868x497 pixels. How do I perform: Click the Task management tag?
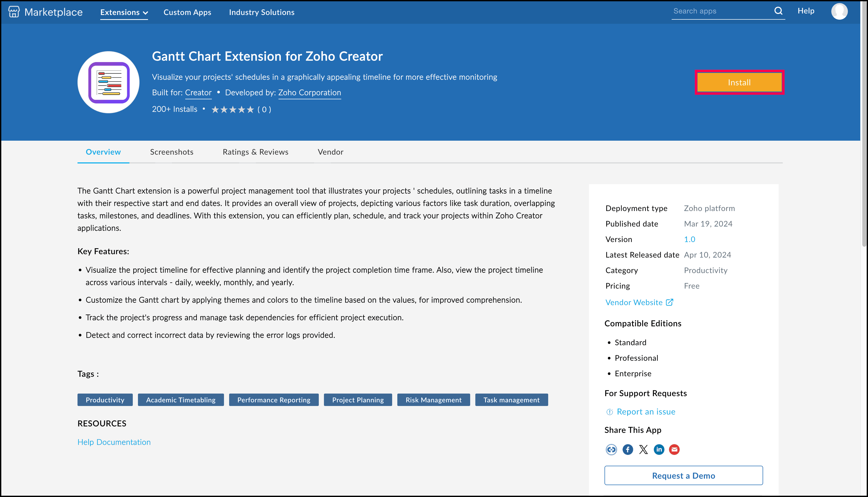pos(512,400)
